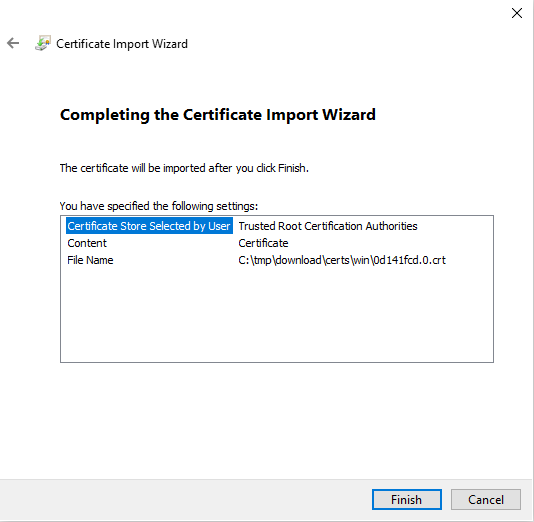Click the Completing the Certificate Import Wizard heading
This screenshot has width=534, height=522.
(x=218, y=115)
